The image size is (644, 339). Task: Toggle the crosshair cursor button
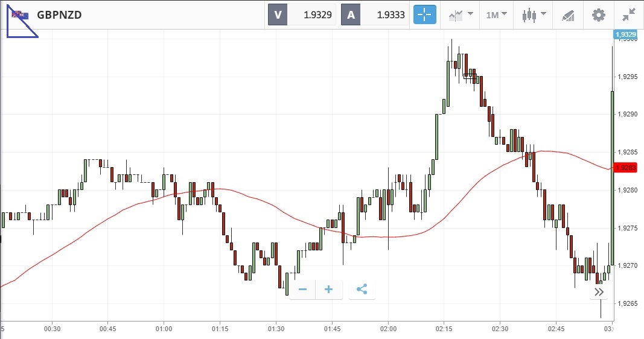pos(424,15)
